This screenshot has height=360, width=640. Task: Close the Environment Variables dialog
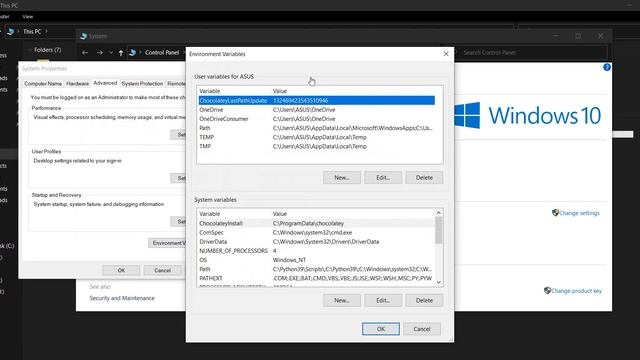coord(446,54)
